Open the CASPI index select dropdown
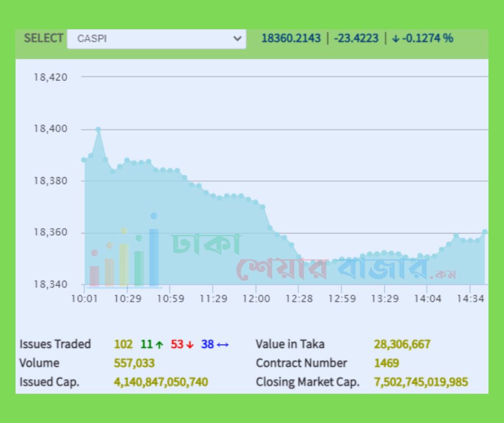 pos(155,39)
